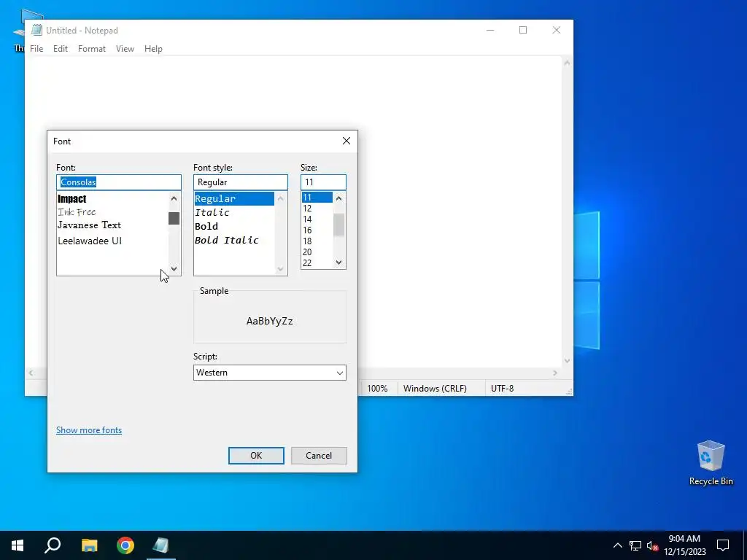
Task: Click the font list scrollbar thumb
Action: coord(174,218)
